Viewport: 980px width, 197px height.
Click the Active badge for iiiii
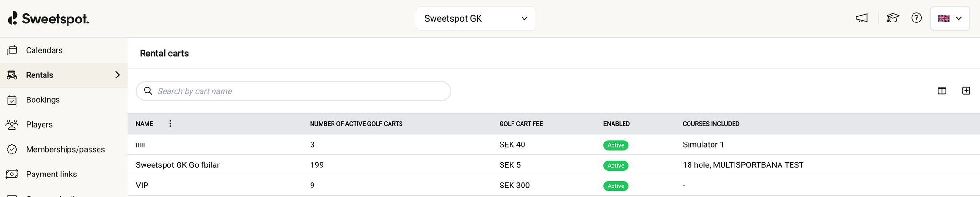click(615, 145)
